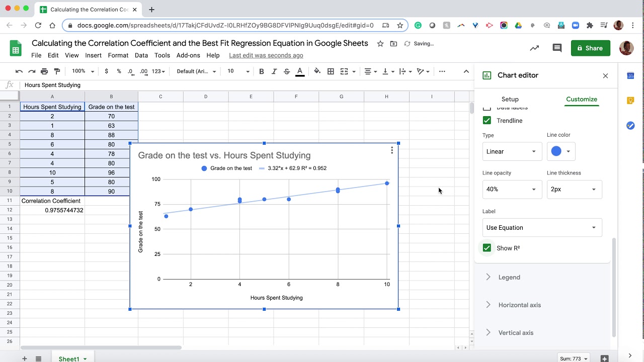Click the formula bar input field
This screenshot has height=362, width=644.
coord(247,85)
